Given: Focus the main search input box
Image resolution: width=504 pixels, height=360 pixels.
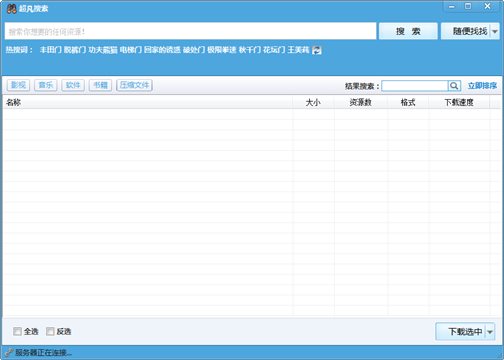Looking at the screenshot, I should click(x=190, y=31).
